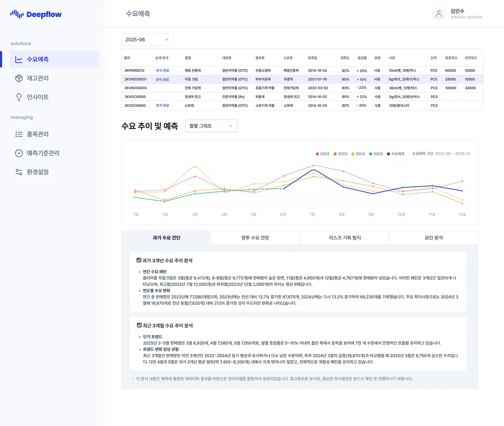Open 재고관리 box icon in sidebar

point(19,78)
